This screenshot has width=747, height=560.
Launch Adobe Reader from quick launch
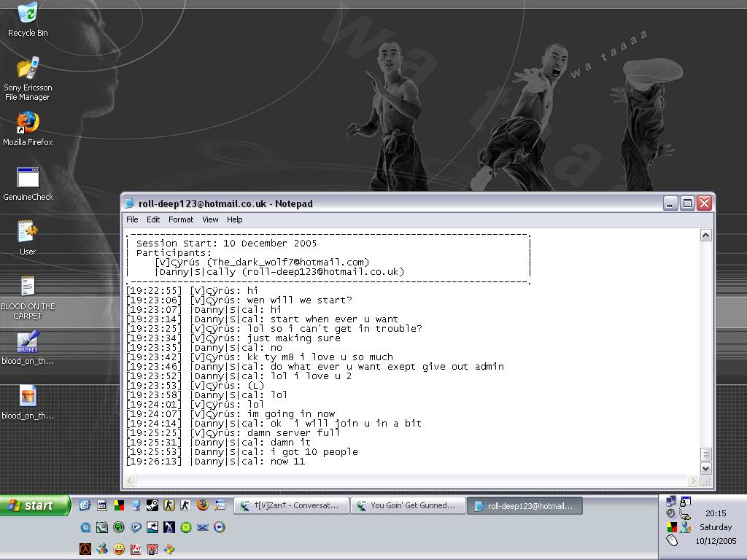pos(136,549)
